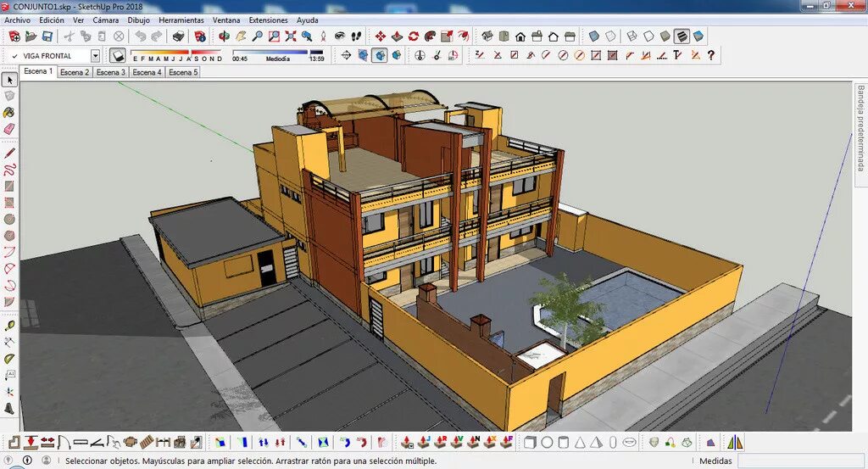Select the Tape Measure tool

coord(9,326)
